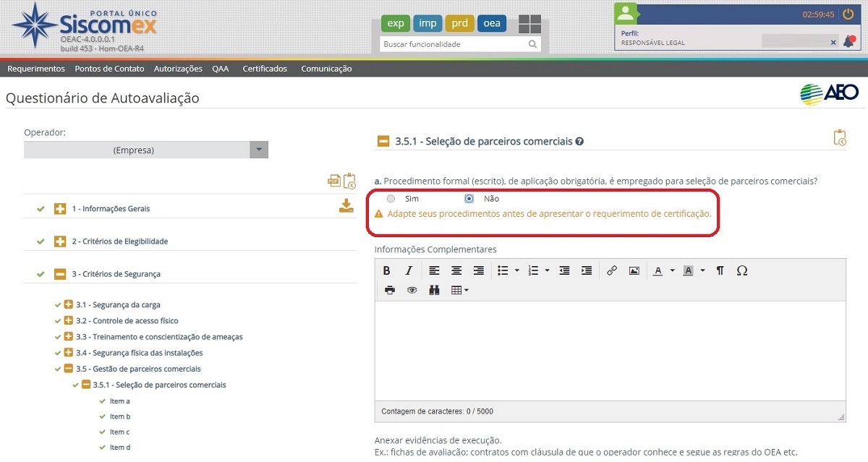Expand 2 - Critérios de Elegibilidade
868x462 pixels.
tap(60, 241)
